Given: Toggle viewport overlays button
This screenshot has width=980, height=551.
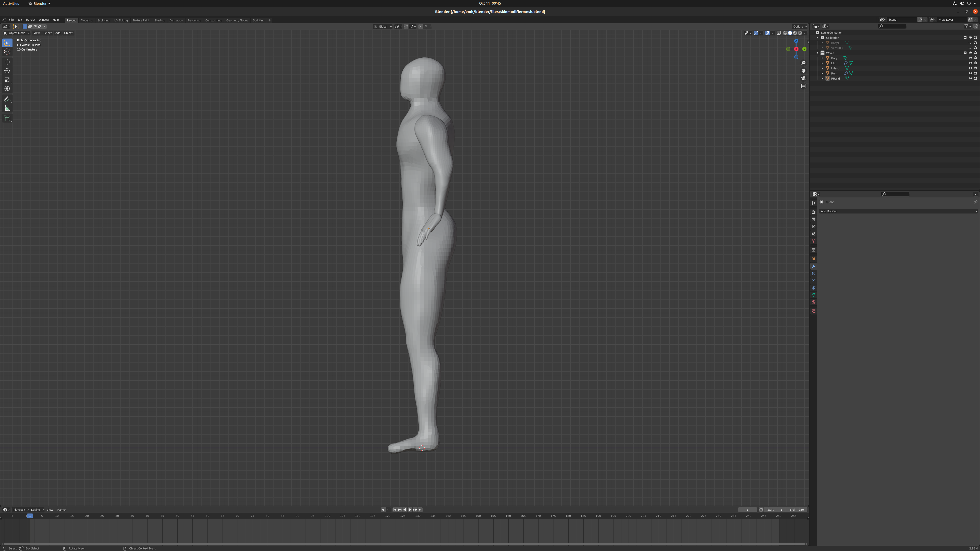Looking at the screenshot, I should (767, 33).
